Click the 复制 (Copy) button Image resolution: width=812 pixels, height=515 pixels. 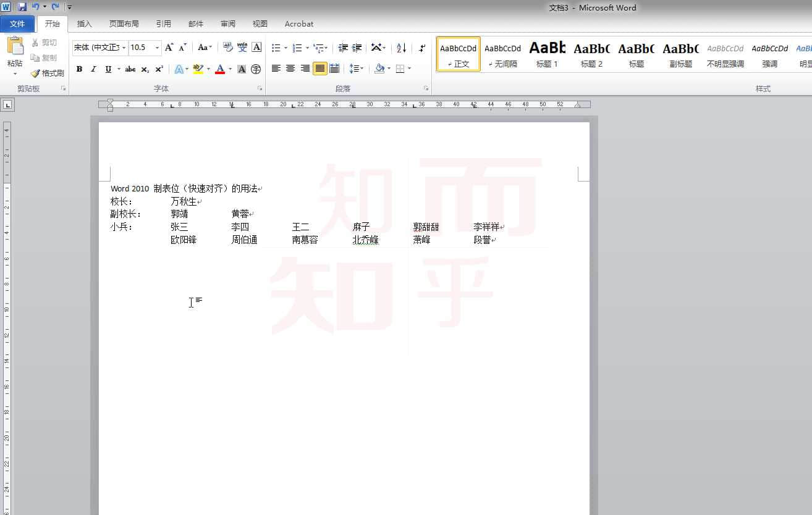pos(43,57)
